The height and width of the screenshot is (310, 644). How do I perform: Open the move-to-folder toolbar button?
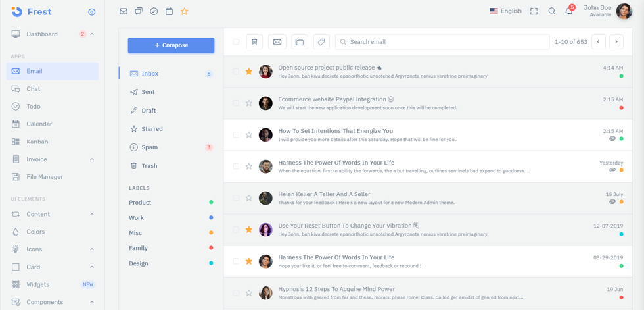coord(300,42)
